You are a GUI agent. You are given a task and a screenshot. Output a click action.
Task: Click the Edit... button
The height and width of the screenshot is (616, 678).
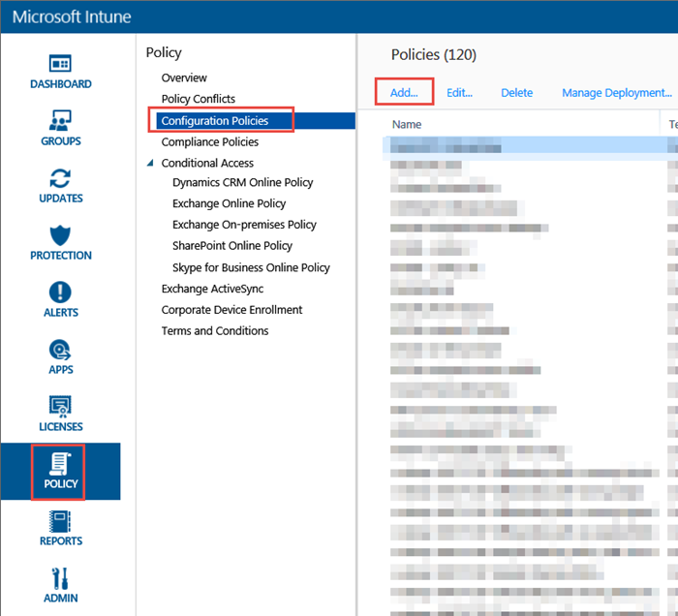click(x=459, y=93)
